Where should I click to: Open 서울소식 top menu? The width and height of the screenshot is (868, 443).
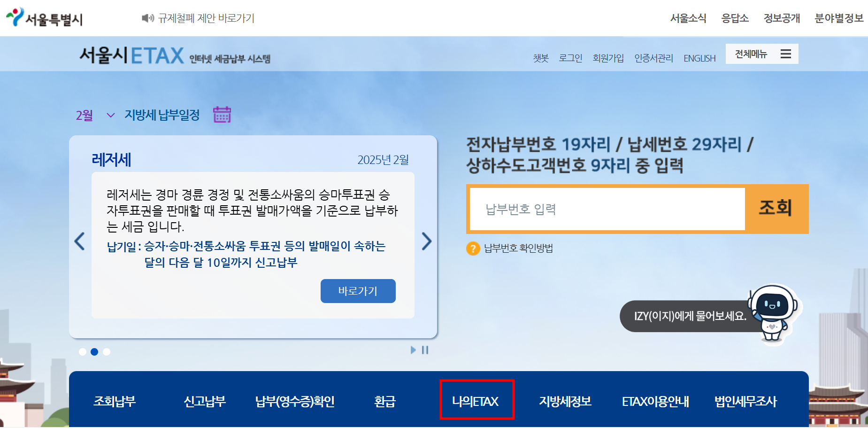pos(688,18)
